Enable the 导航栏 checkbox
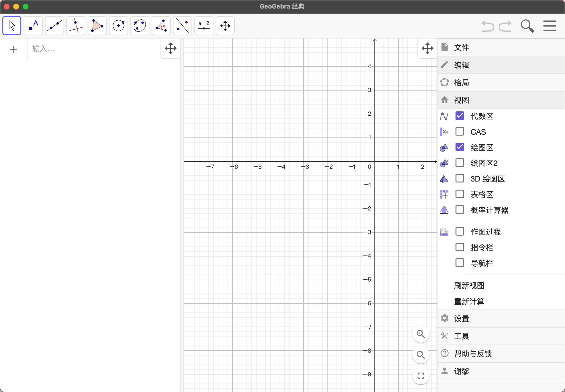The height and width of the screenshot is (392, 565). point(459,263)
